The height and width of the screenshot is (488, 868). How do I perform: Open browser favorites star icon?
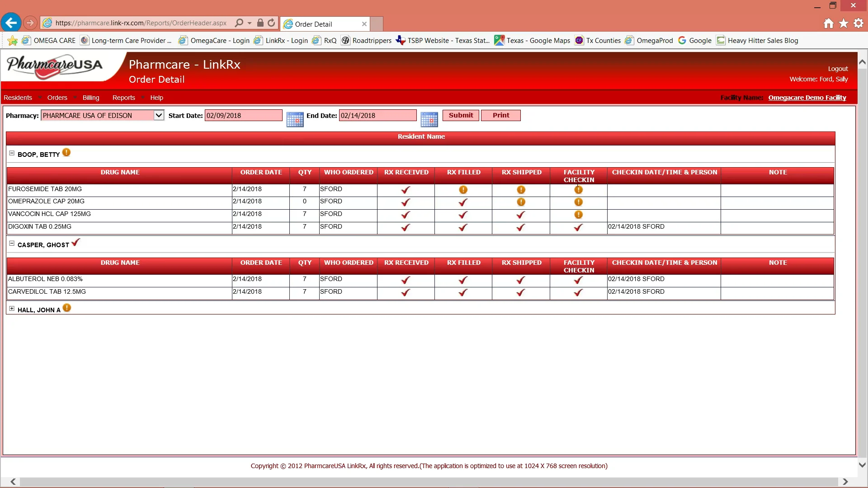[x=844, y=23]
